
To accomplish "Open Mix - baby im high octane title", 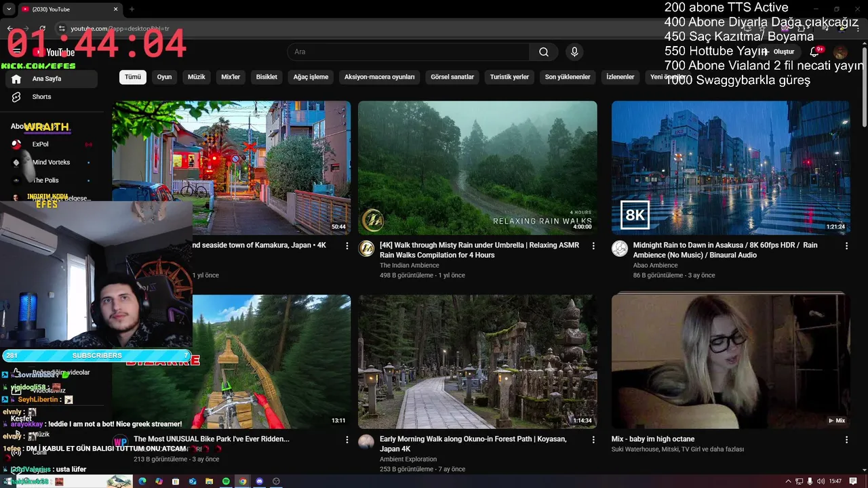I will tap(652, 439).
